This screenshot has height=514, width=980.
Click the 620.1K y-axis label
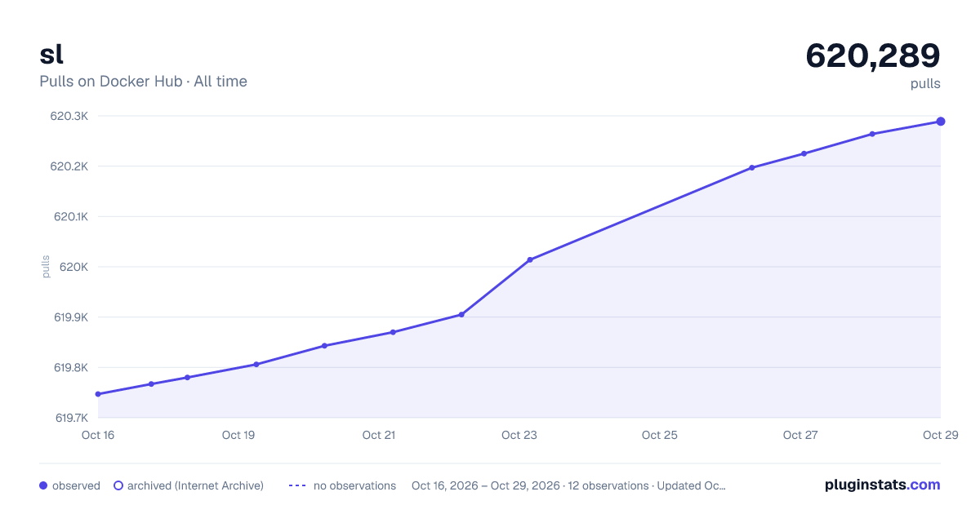click(69, 217)
